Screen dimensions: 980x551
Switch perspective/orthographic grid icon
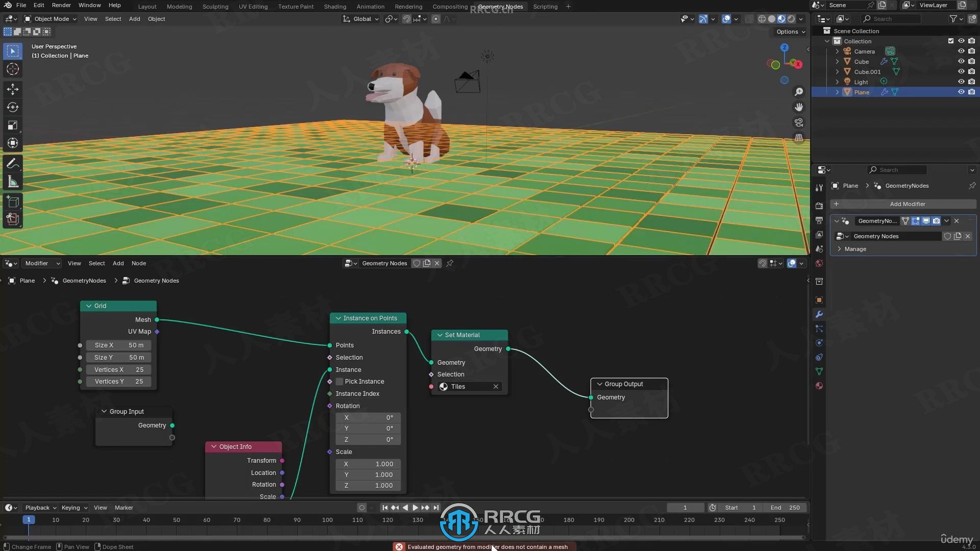tap(799, 138)
